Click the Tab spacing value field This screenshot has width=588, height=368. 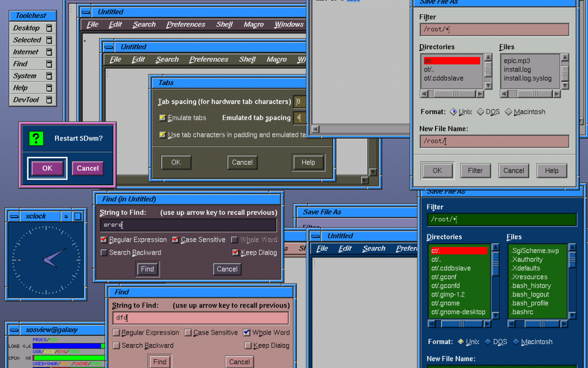[x=299, y=102]
